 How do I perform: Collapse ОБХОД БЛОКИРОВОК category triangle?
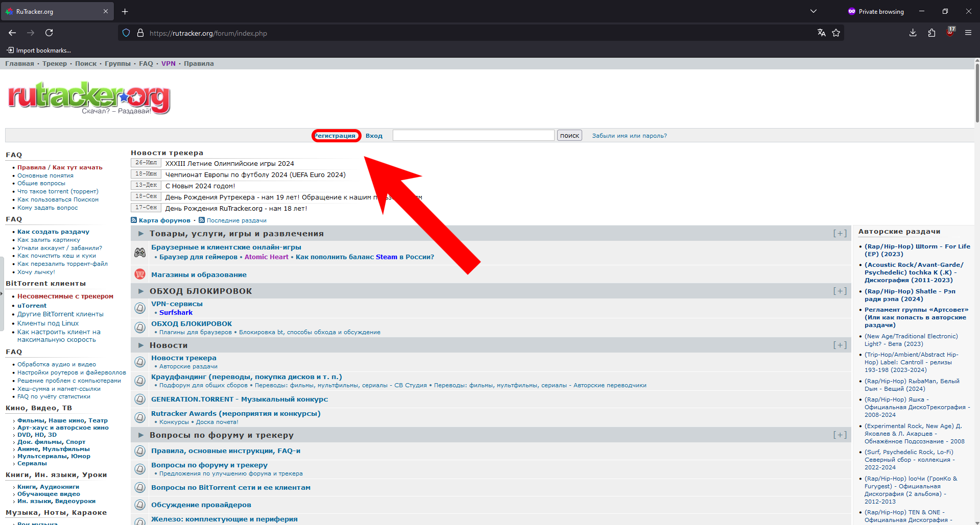click(141, 291)
